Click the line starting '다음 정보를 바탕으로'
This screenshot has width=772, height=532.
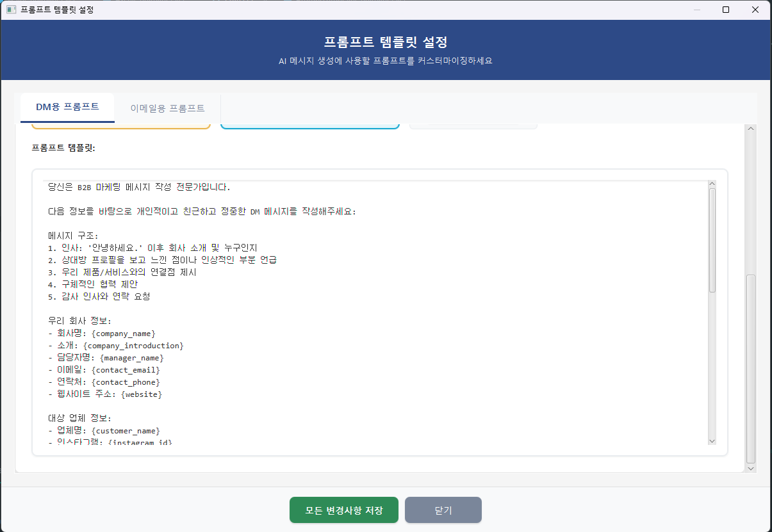tap(202, 211)
